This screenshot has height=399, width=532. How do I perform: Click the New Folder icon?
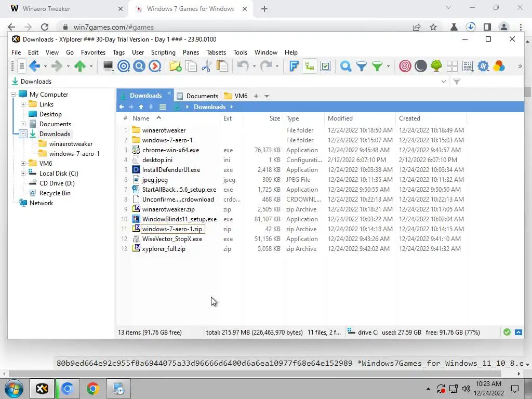coord(176,66)
